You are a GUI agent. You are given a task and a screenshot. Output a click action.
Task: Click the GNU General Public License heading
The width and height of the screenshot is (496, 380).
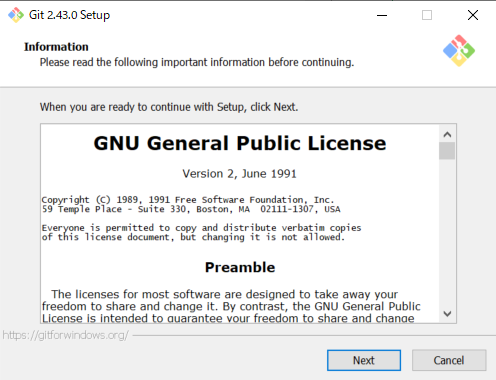click(240, 143)
